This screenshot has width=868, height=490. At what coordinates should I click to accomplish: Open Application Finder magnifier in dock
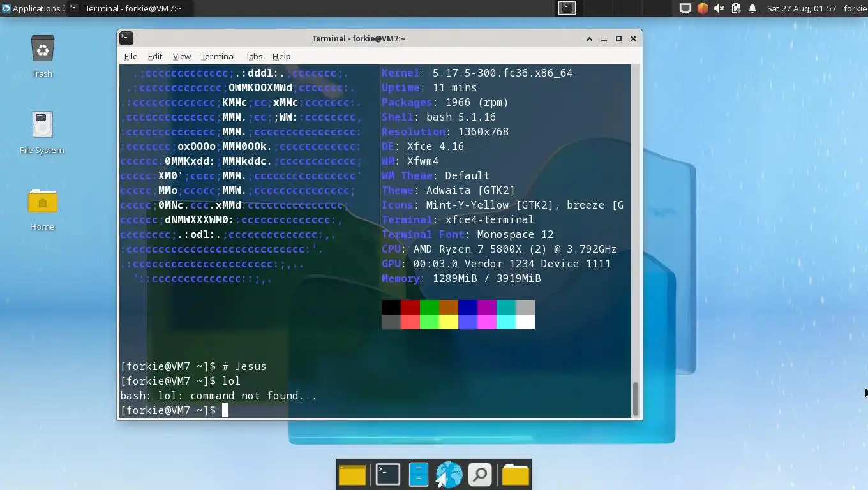(480, 475)
